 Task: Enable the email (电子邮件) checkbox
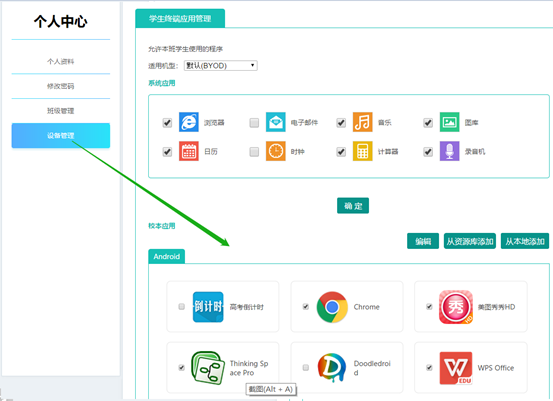click(x=254, y=123)
